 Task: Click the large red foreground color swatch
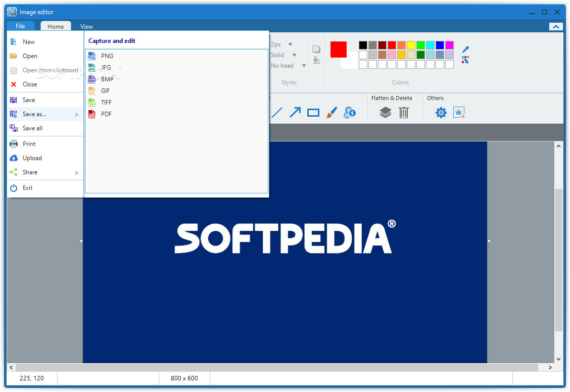click(339, 50)
